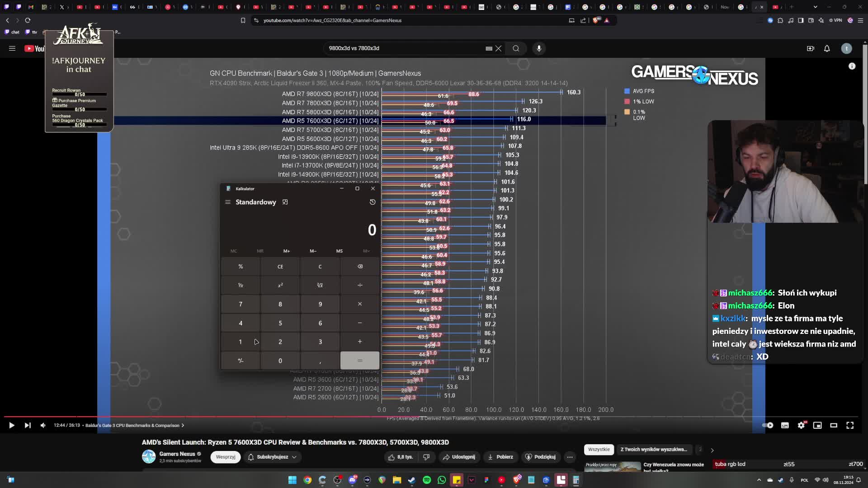Screen dimensions: 868x488
Task: Open Brave Shields icon
Action: (x=596, y=20)
